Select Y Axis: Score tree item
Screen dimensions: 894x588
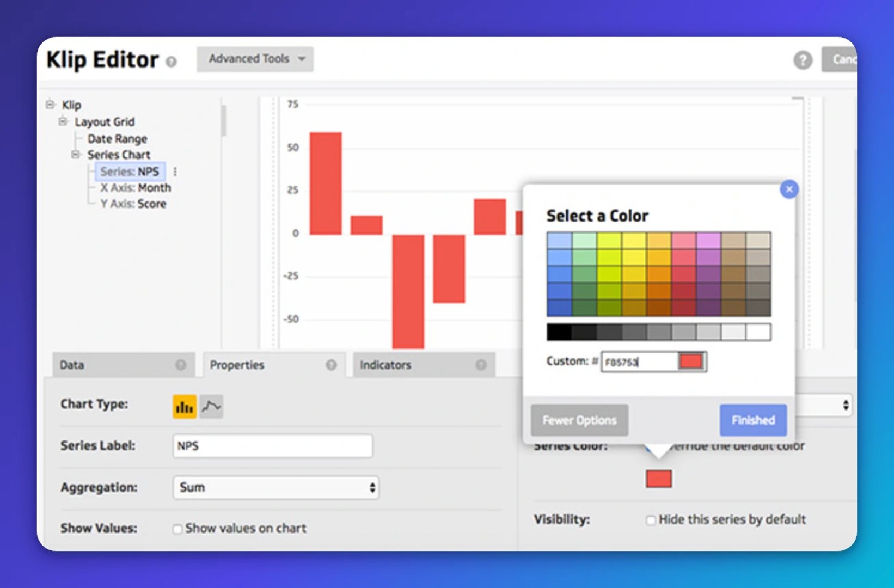tap(133, 204)
